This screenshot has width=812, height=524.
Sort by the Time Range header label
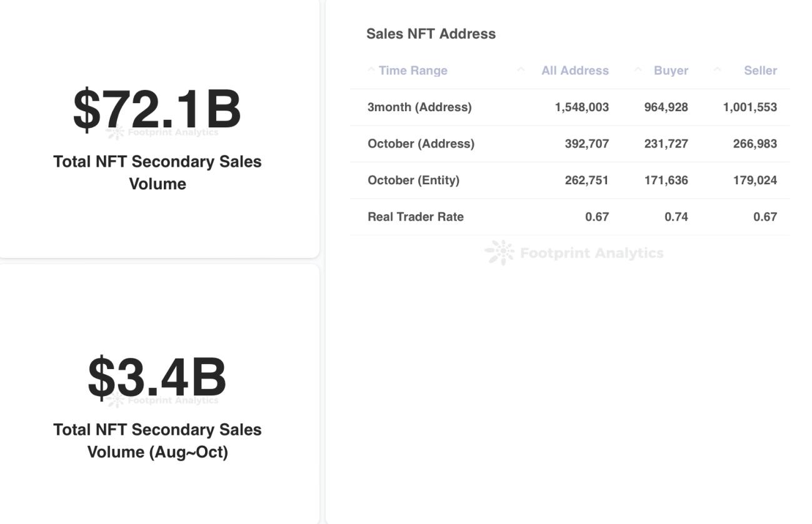click(x=413, y=71)
